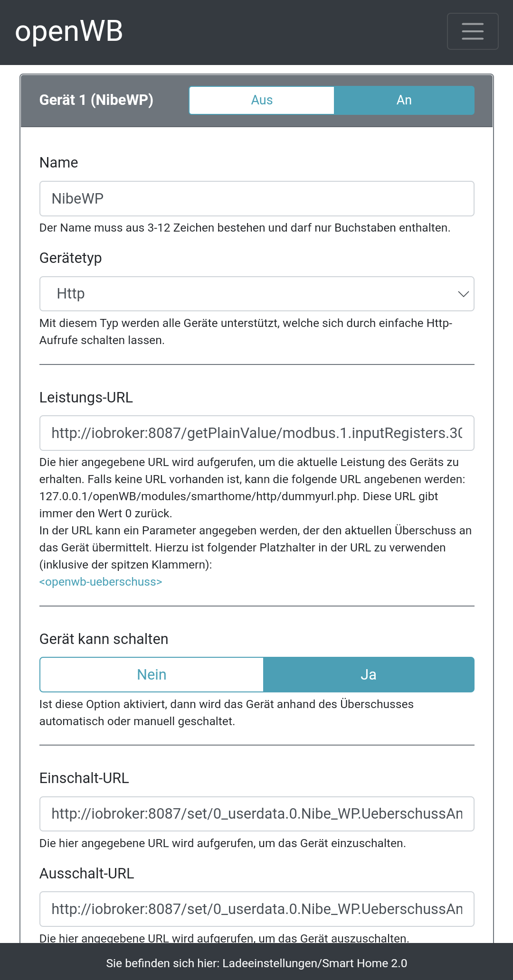Click the Leistungs-URL label

pyautogui.click(x=86, y=398)
